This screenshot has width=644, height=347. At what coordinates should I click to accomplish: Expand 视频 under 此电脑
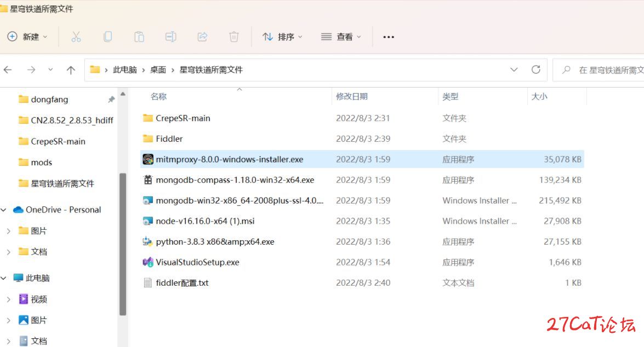pos(9,299)
